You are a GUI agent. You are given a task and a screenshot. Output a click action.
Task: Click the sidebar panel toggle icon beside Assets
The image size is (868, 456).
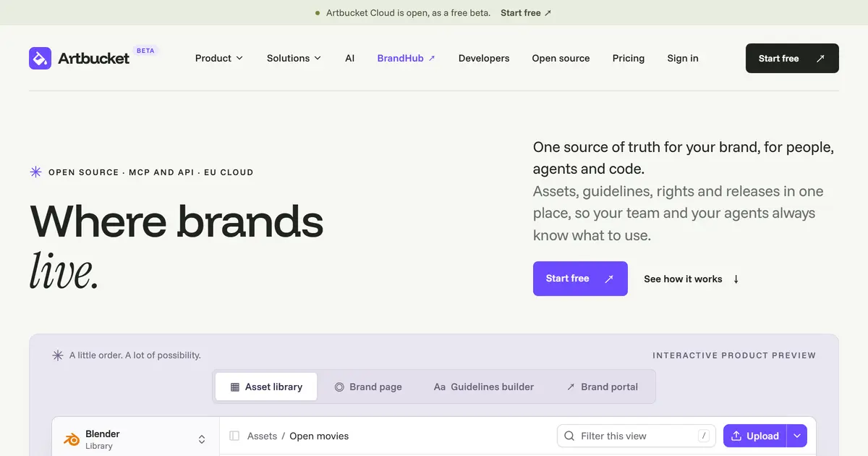[234, 436]
